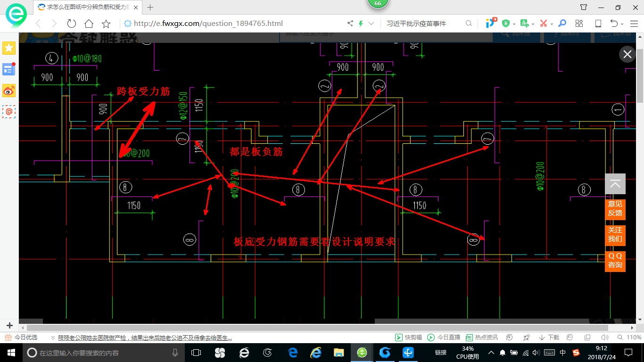Screen dimensions: 644x362
Task: Expand the screenshot tool dropdown arrow
Action: (x=552, y=24)
